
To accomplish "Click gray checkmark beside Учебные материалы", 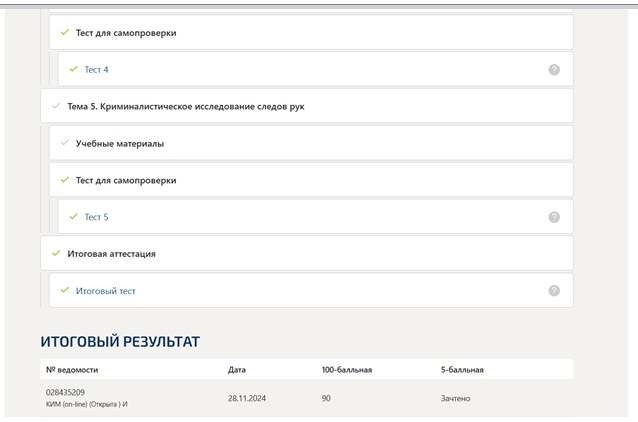I will (65, 143).
